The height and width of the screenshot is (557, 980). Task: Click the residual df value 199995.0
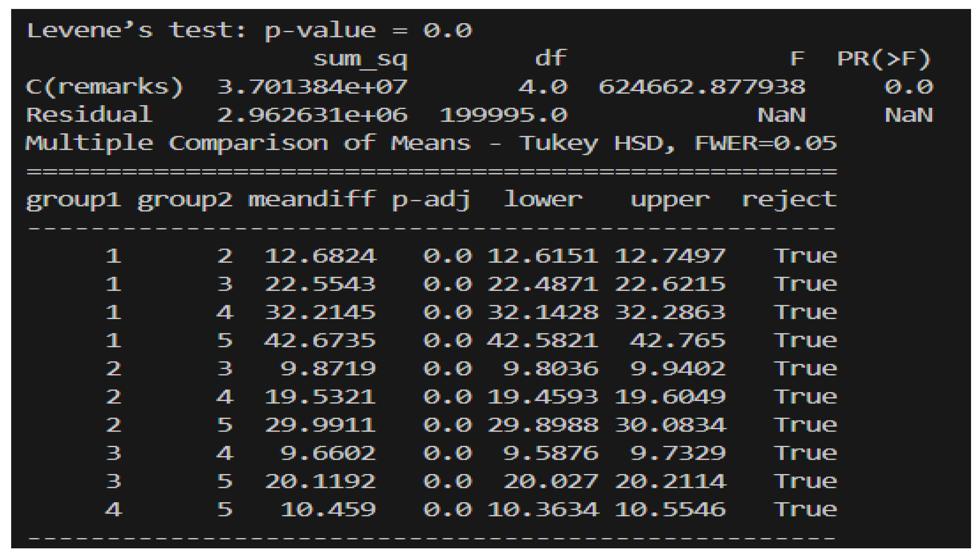point(503,115)
